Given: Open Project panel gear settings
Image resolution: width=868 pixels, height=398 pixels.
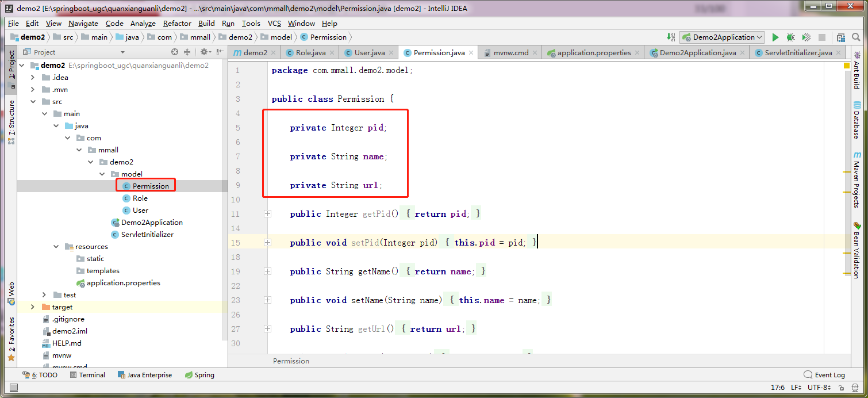Looking at the screenshot, I should (x=205, y=52).
